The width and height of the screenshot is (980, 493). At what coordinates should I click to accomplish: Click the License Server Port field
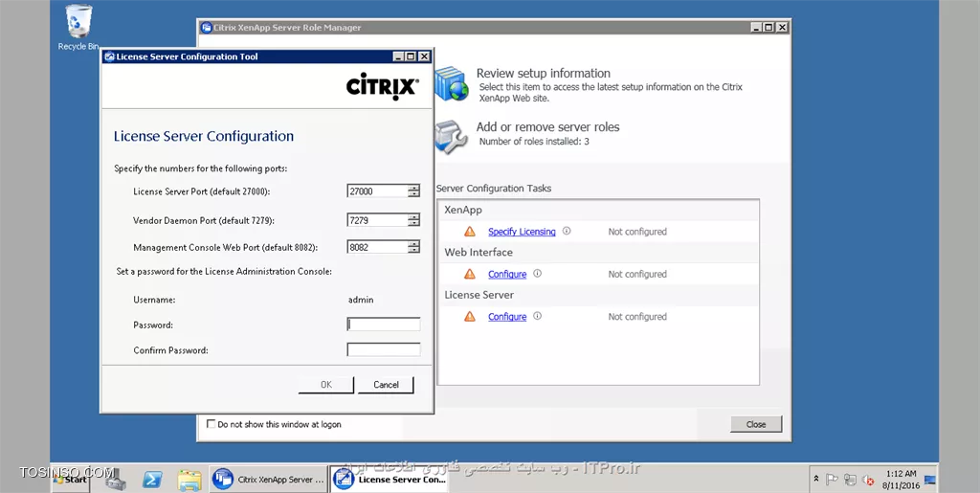[377, 191]
